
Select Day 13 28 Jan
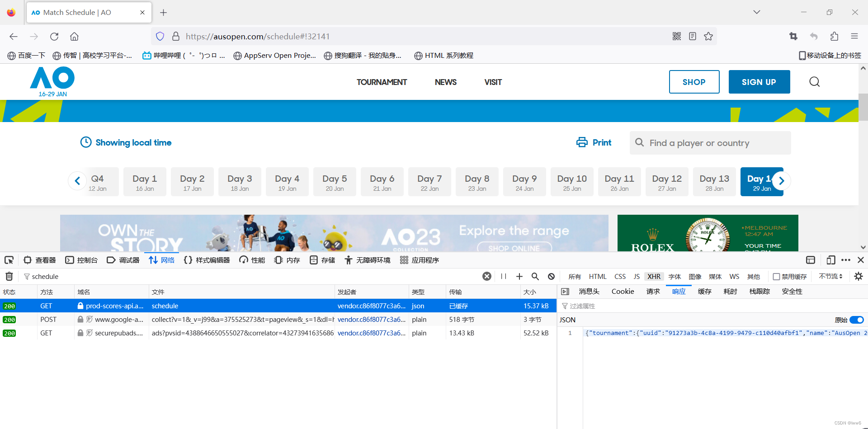click(714, 182)
